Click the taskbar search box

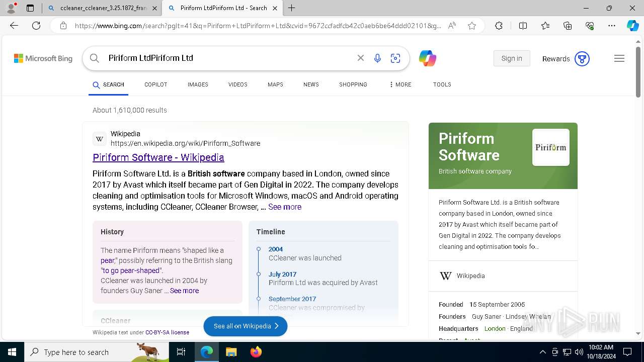(97, 352)
